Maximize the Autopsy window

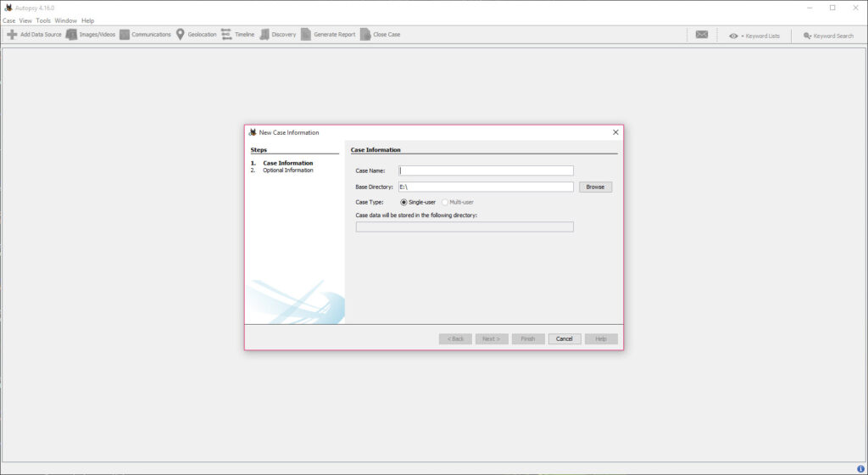832,8
